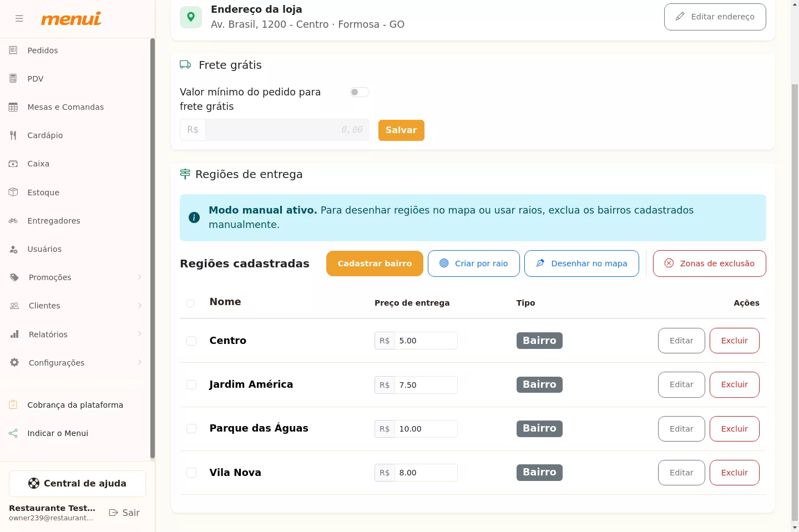
Task: Expand the Promoções submenu chevron
Action: click(x=139, y=277)
